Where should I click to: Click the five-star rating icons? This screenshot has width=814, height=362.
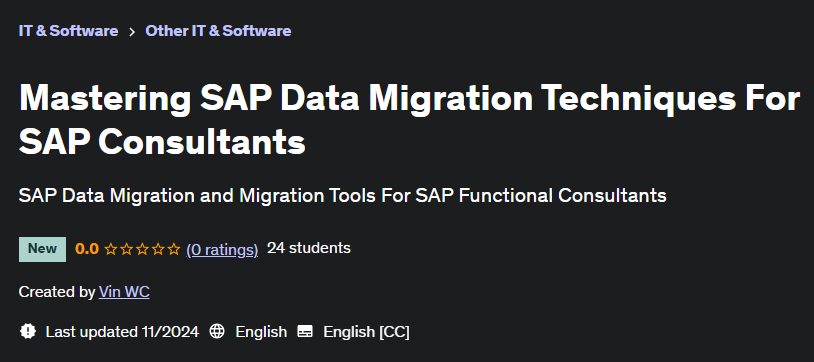click(142, 250)
